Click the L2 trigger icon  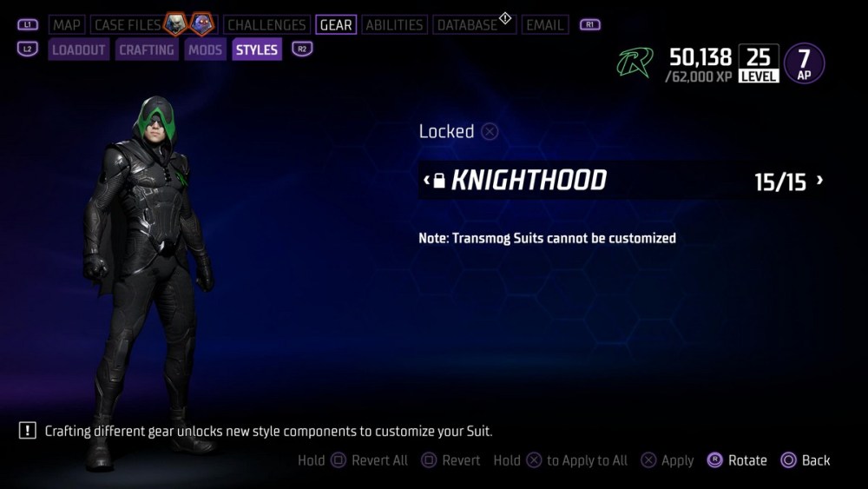click(28, 50)
